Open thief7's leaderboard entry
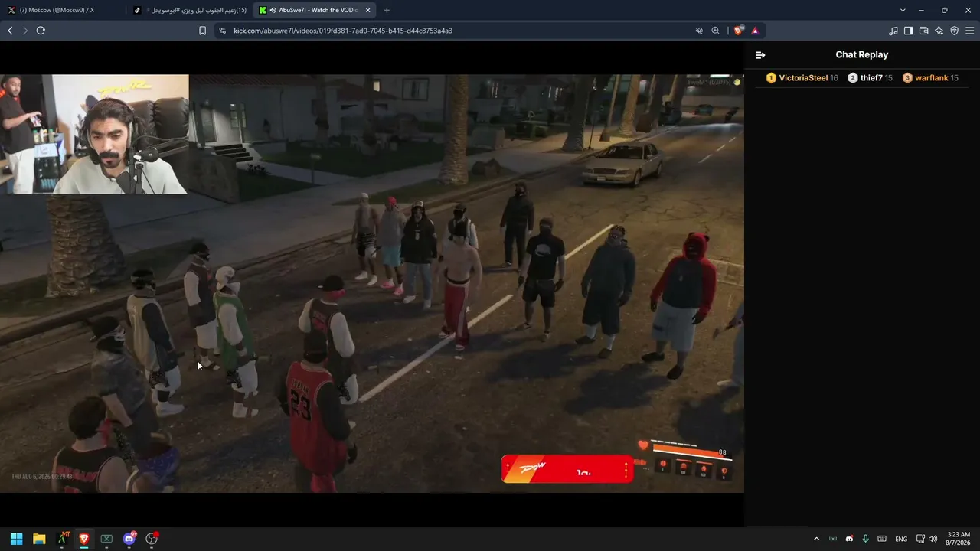 click(x=870, y=78)
